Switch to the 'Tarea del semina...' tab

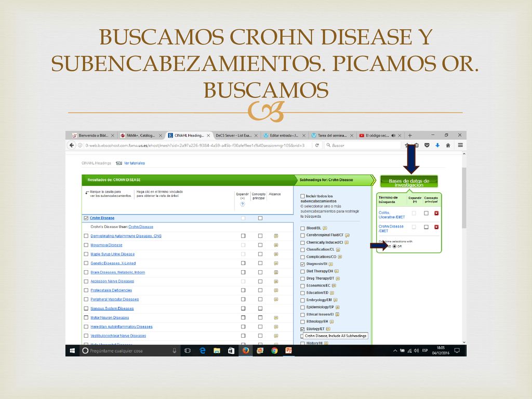pos(332,136)
